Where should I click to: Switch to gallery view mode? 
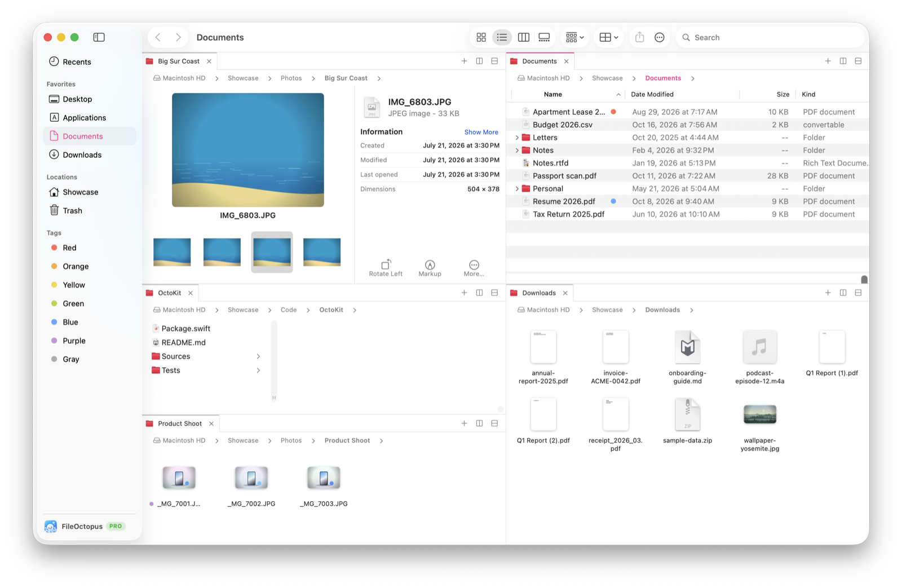point(545,37)
